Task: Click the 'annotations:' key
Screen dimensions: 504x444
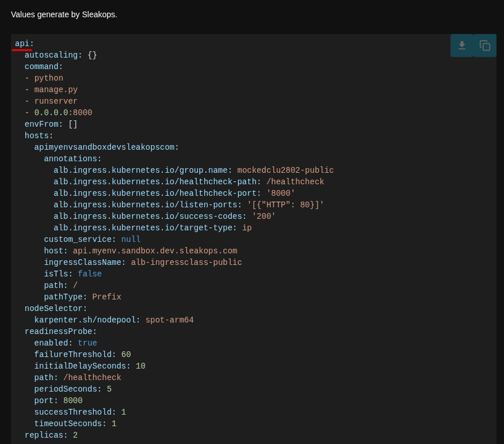Action: coord(72,158)
